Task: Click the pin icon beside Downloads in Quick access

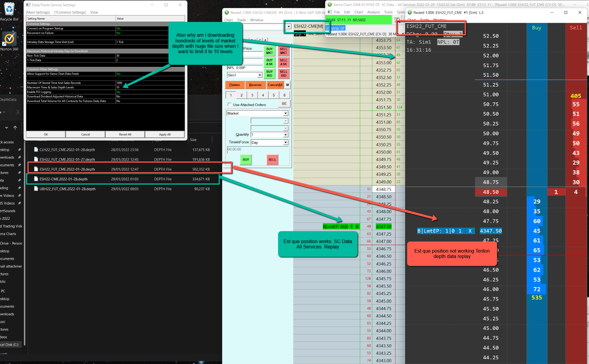Action: coord(19,157)
